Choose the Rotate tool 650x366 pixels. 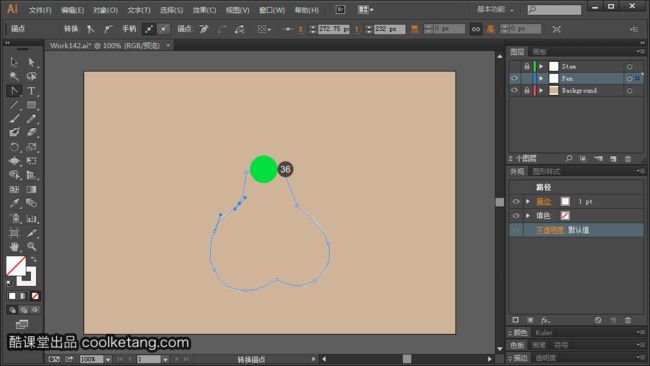[14, 147]
